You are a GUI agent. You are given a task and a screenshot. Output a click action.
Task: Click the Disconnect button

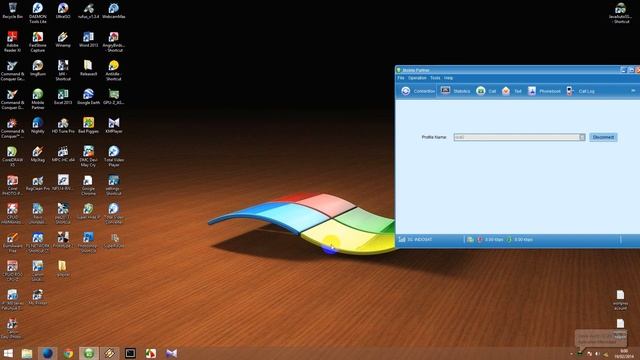tap(603, 137)
